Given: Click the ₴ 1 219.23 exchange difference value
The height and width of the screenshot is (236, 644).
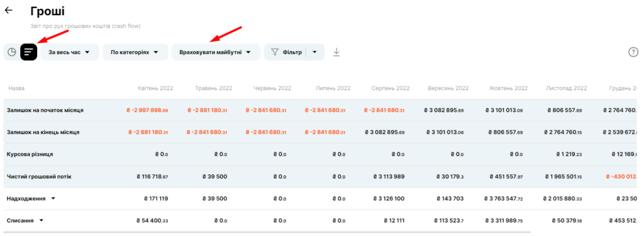Looking at the screenshot, I should tap(569, 154).
